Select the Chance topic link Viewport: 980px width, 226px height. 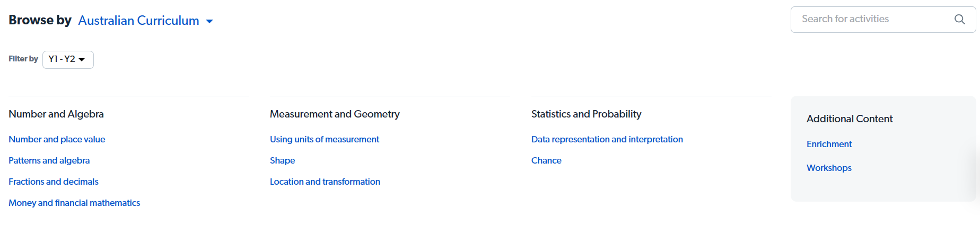[x=546, y=160]
